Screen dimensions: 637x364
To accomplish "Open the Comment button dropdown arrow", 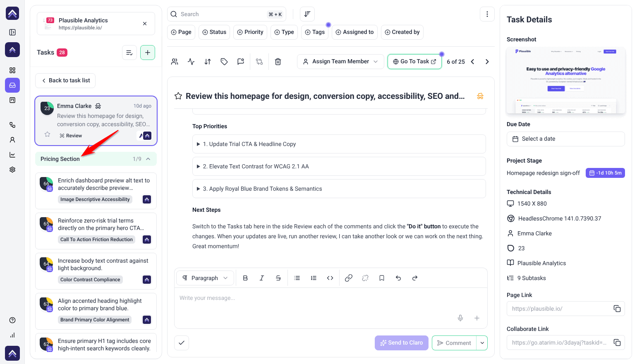I will [x=482, y=343].
